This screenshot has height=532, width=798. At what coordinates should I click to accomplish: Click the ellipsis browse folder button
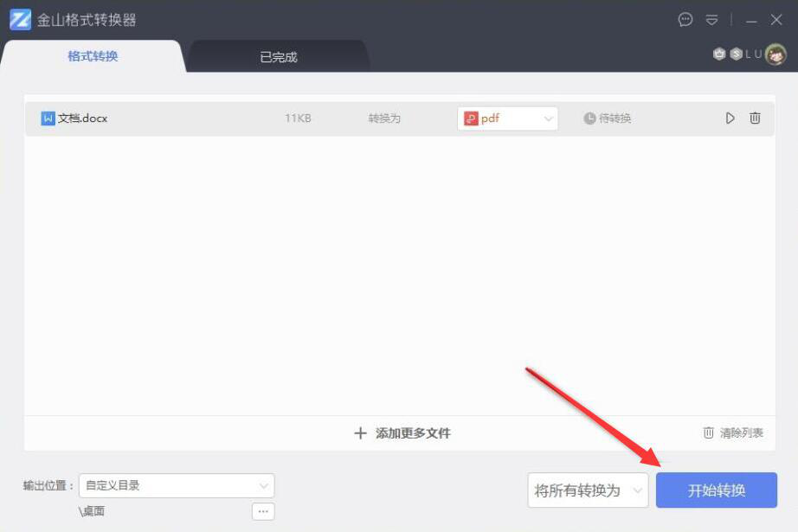point(263,511)
